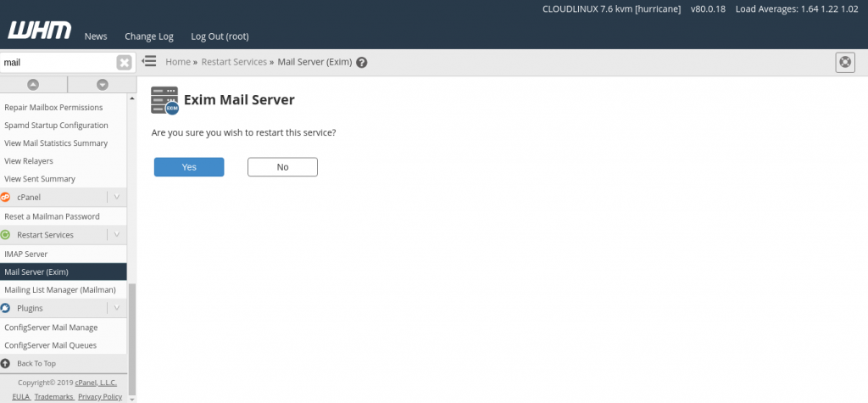Click the Exim Mail Server icon
Screen dimensions: 868x403
pyautogui.click(x=165, y=100)
